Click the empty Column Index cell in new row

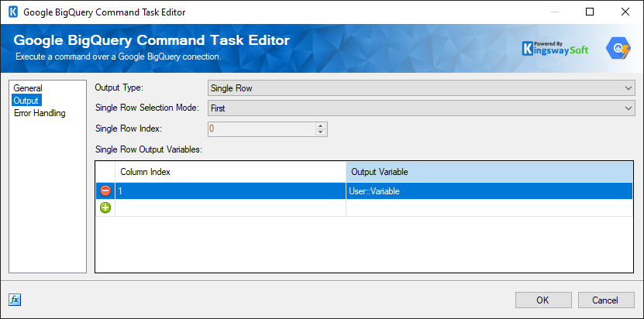(x=230, y=208)
